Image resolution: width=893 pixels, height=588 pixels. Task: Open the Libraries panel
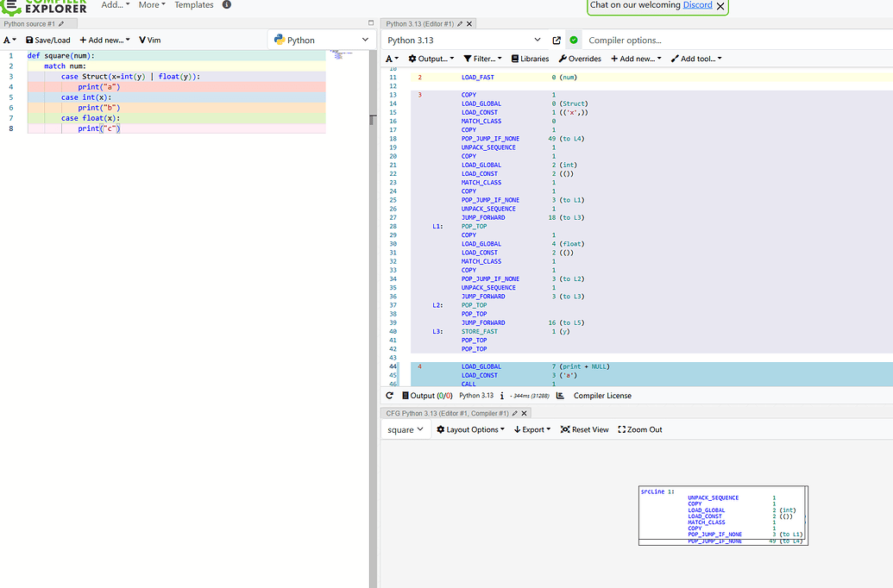coord(529,59)
